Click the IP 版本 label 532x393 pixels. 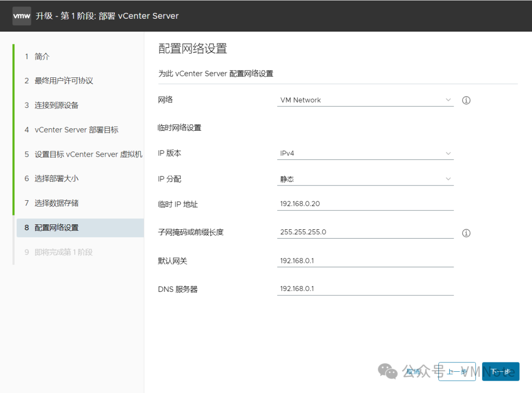click(169, 153)
